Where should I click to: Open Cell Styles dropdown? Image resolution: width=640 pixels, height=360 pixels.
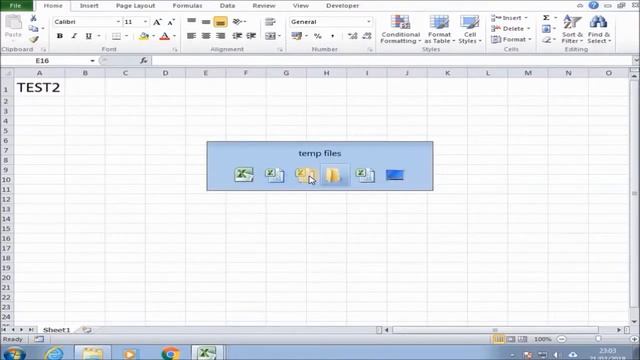pos(470,29)
